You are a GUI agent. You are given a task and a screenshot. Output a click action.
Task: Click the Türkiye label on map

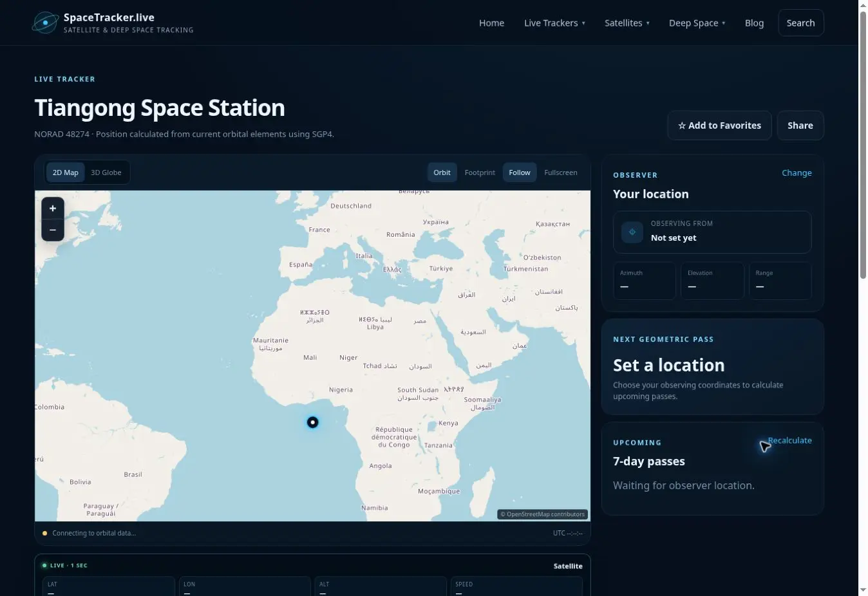coord(441,268)
